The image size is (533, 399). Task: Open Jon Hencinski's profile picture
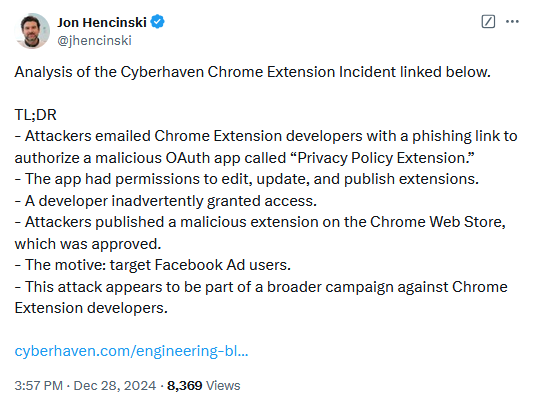[x=32, y=31]
